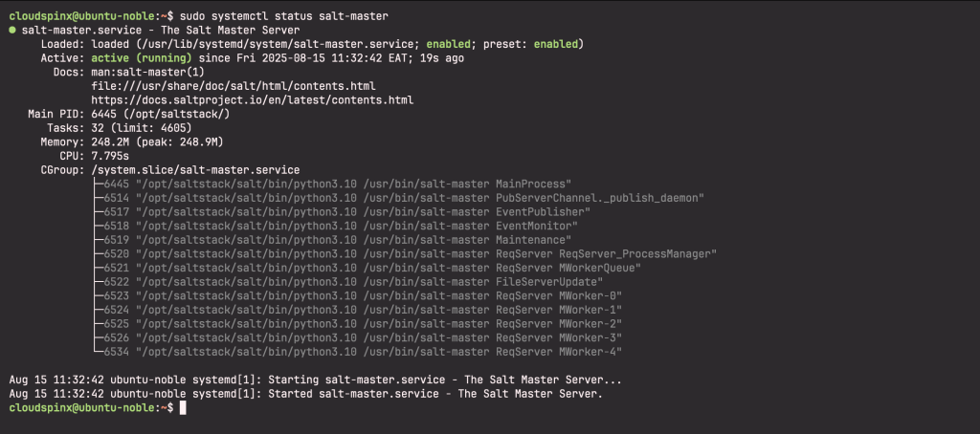Click the green status dot before salt-master.service
This screenshot has height=434, width=980.
click(13, 30)
